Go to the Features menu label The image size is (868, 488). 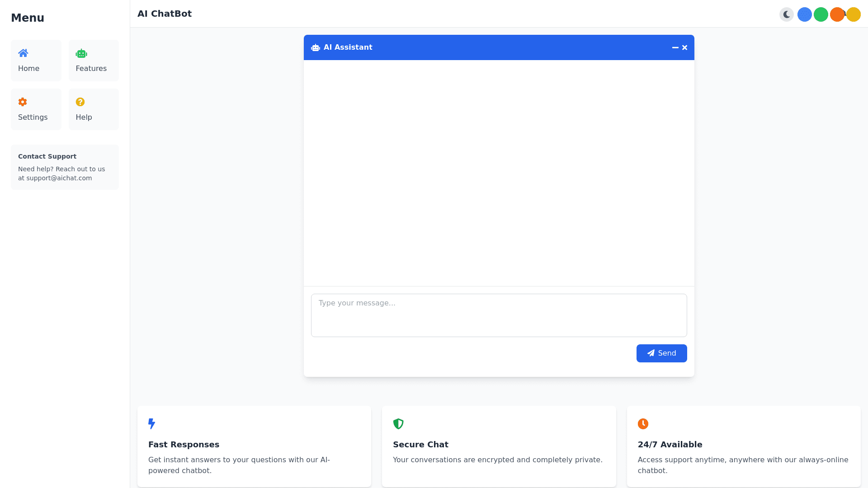[x=91, y=69]
